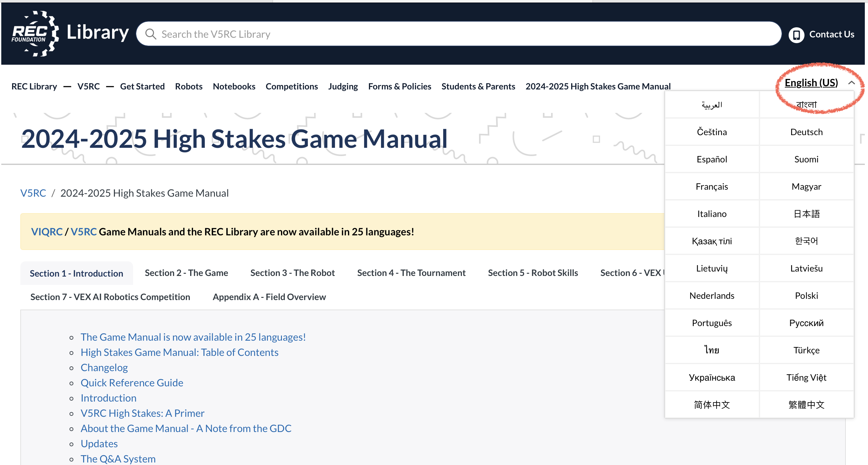The image size is (868, 465).
Task: Open the Robots menu item
Action: pos(189,86)
